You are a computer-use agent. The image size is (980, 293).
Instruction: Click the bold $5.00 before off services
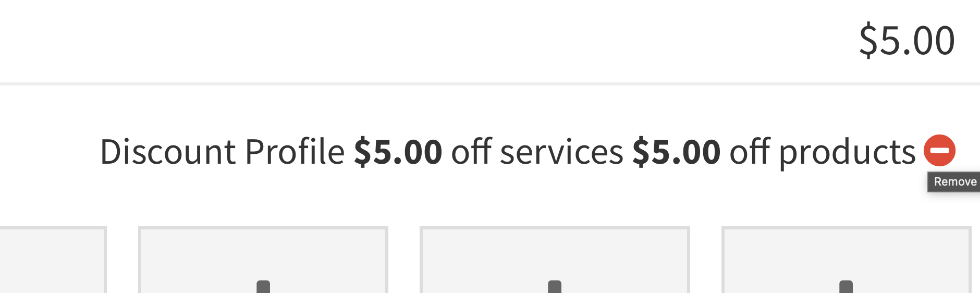coord(398,152)
